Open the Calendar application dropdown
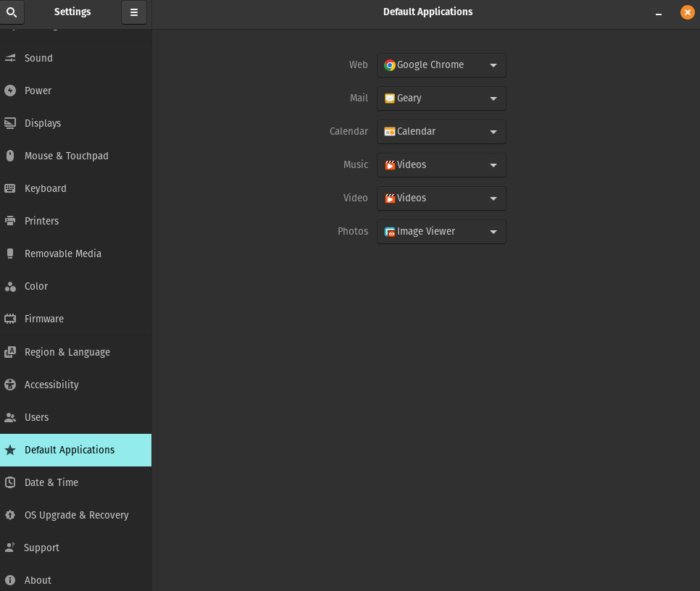The image size is (700, 591). click(x=441, y=132)
